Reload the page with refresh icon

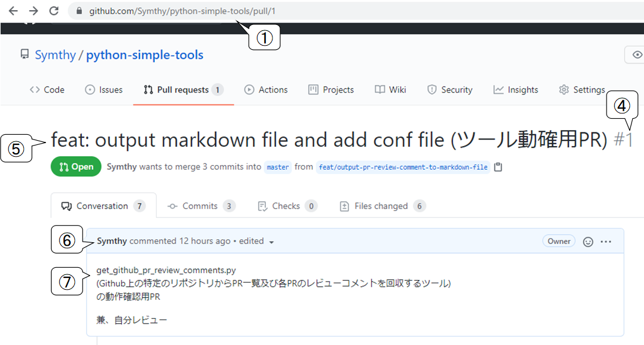tap(54, 11)
